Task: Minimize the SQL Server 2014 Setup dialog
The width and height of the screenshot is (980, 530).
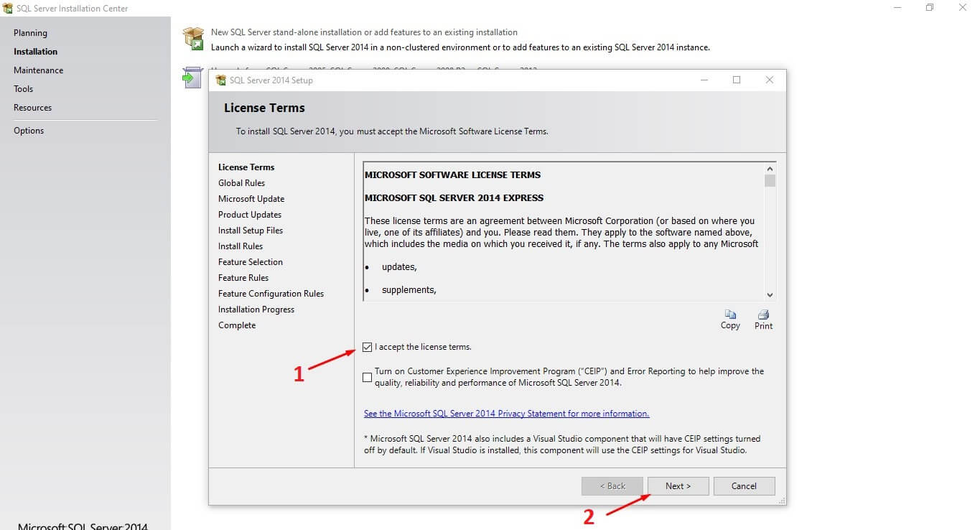Action: point(704,80)
